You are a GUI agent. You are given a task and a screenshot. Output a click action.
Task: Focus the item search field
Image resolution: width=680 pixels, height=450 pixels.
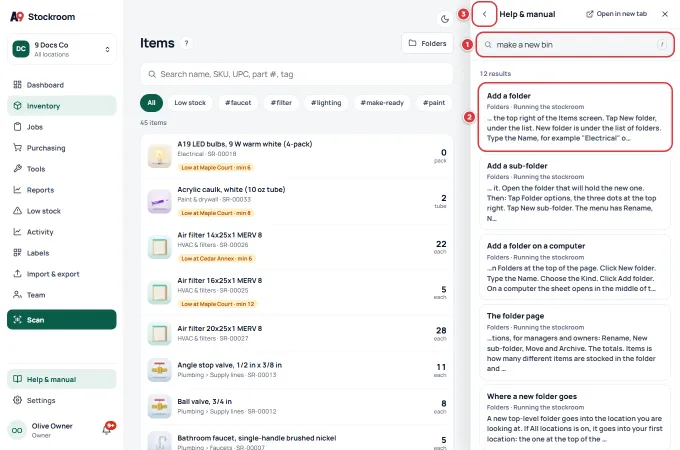[x=297, y=74]
